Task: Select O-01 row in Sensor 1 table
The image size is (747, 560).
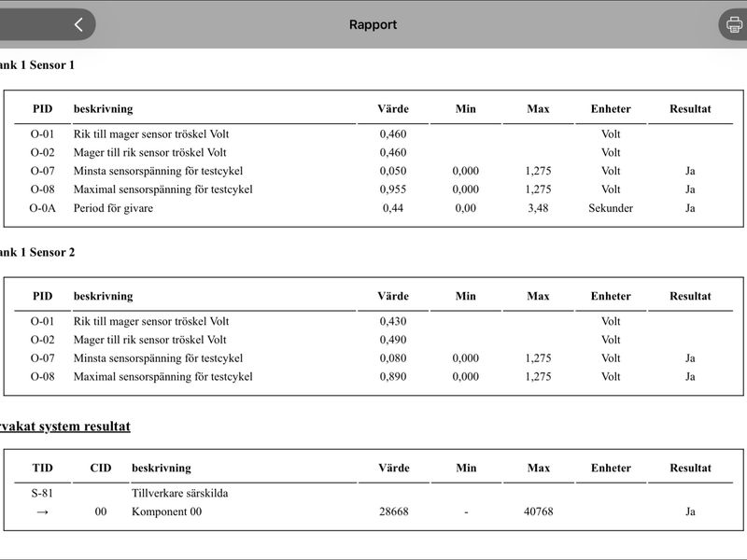Action: click(x=373, y=134)
